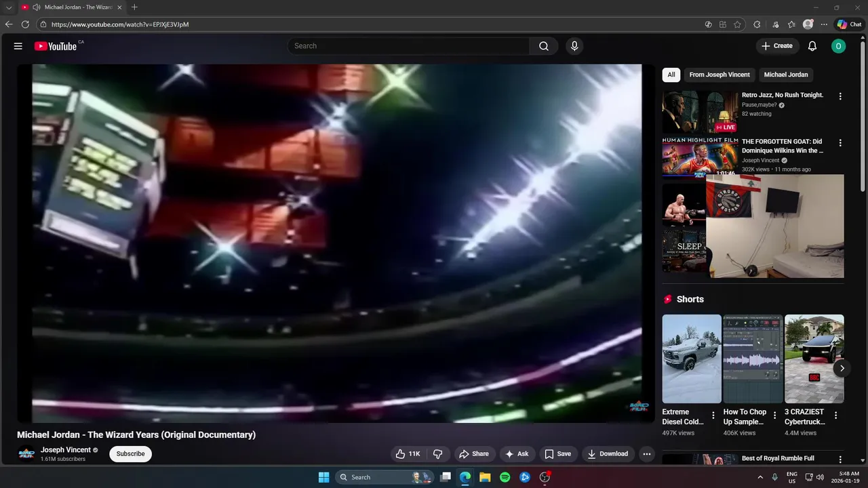Image resolution: width=868 pixels, height=488 pixels.
Task: Open the Create button
Action: tap(777, 46)
